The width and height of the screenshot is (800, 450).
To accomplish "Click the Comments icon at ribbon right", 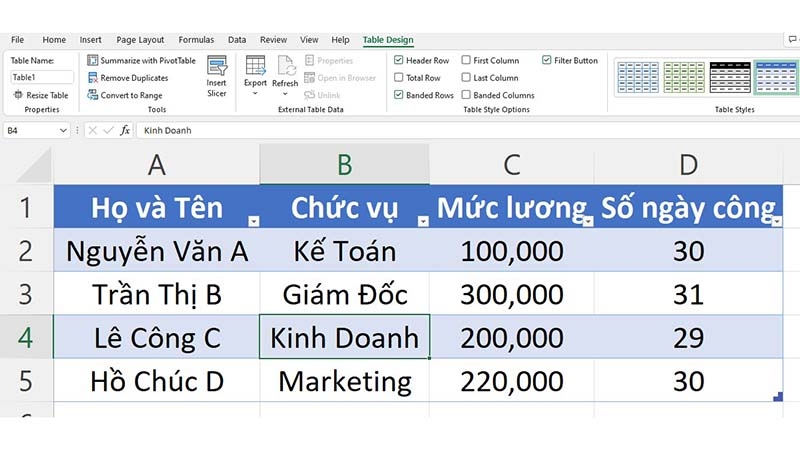I will click(x=792, y=39).
